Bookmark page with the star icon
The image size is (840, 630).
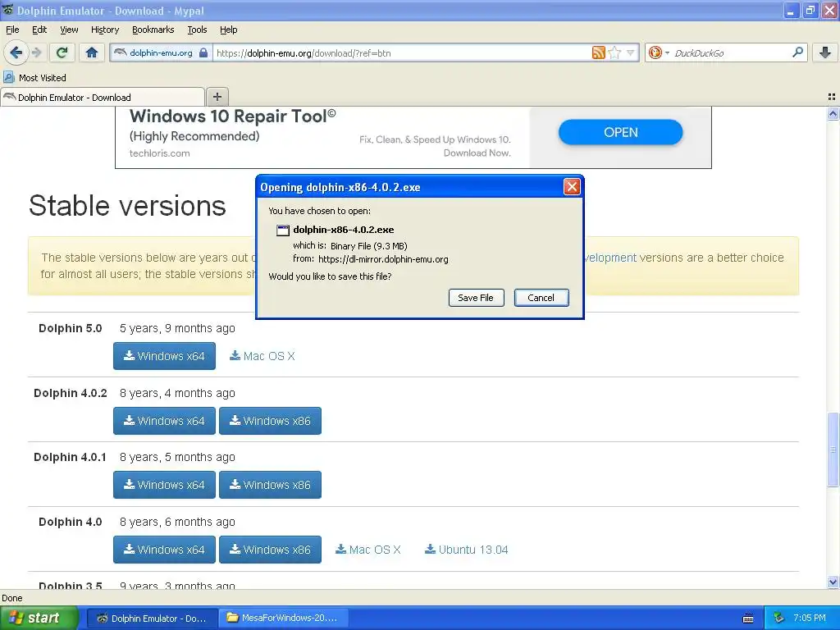pos(615,52)
